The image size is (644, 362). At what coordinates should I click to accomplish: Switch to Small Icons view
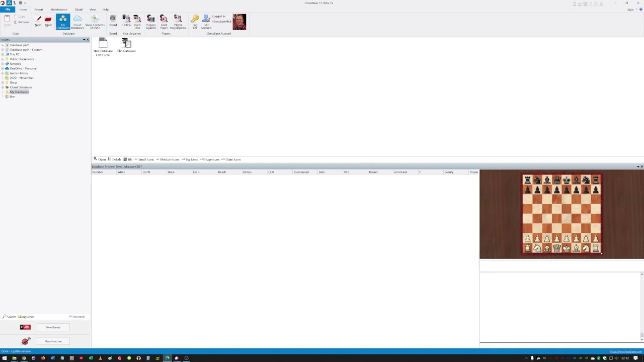(144, 159)
